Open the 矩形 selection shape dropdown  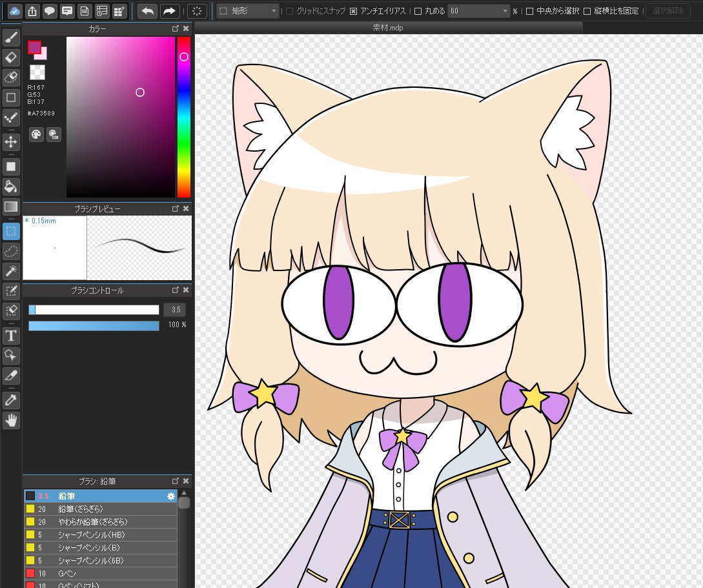248,11
